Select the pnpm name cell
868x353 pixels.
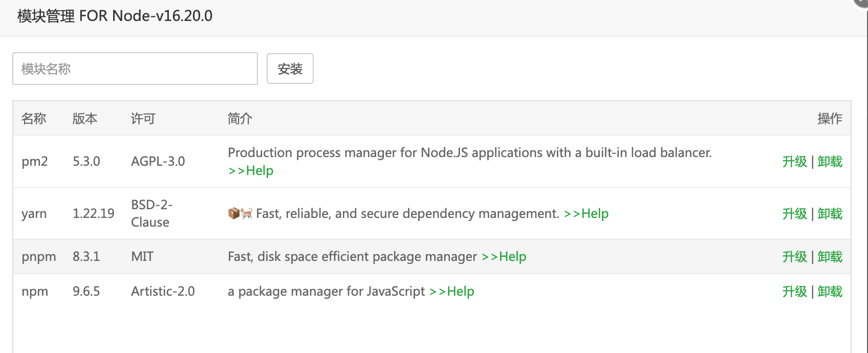point(39,257)
